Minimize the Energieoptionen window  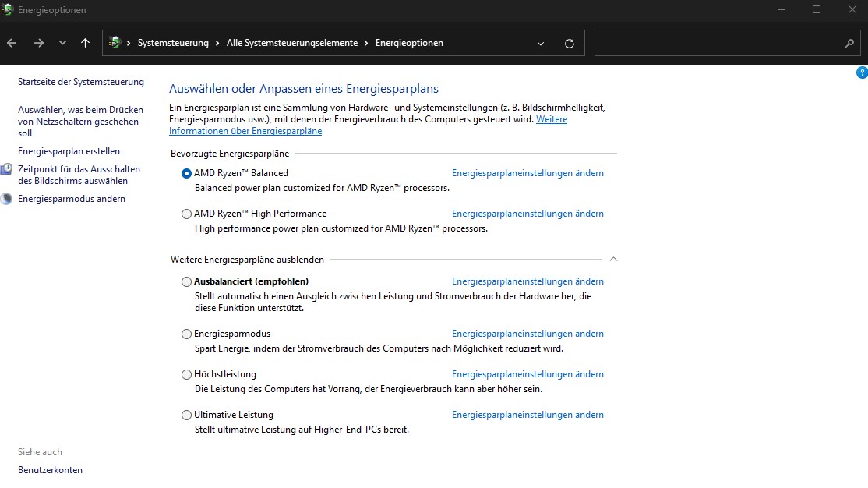pos(781,9)
